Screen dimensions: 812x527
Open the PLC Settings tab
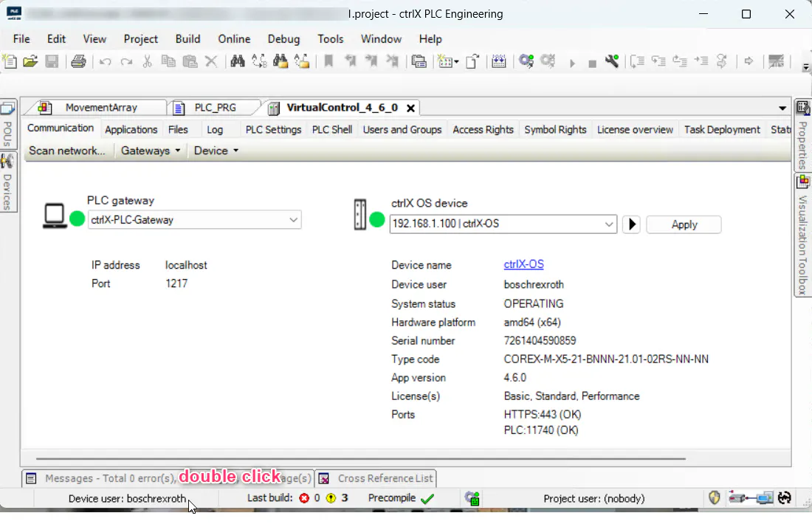(x=273, y=129)
